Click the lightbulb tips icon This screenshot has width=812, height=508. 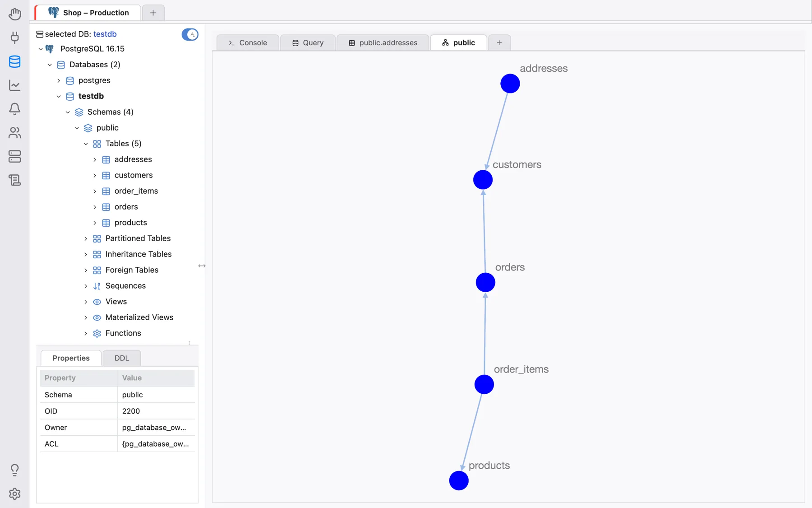14,470
